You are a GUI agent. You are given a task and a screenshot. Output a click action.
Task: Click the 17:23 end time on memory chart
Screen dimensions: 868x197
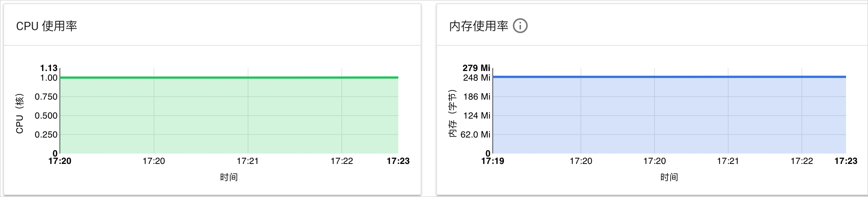[846, 161]
